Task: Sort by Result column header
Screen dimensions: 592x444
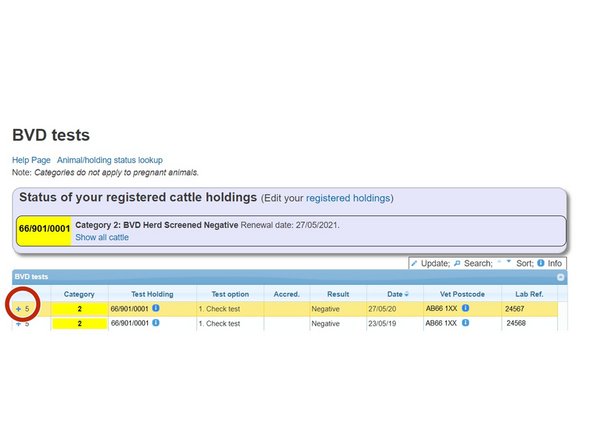Action: click(338, 294)
